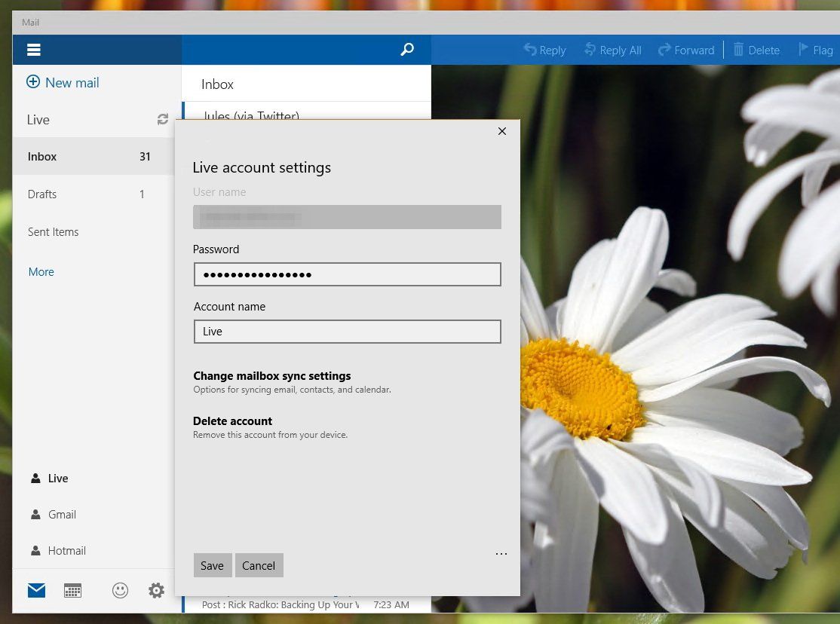Viewport: 840px width, 624px height.
Task: Delete the open message
Action: [756, 50]
